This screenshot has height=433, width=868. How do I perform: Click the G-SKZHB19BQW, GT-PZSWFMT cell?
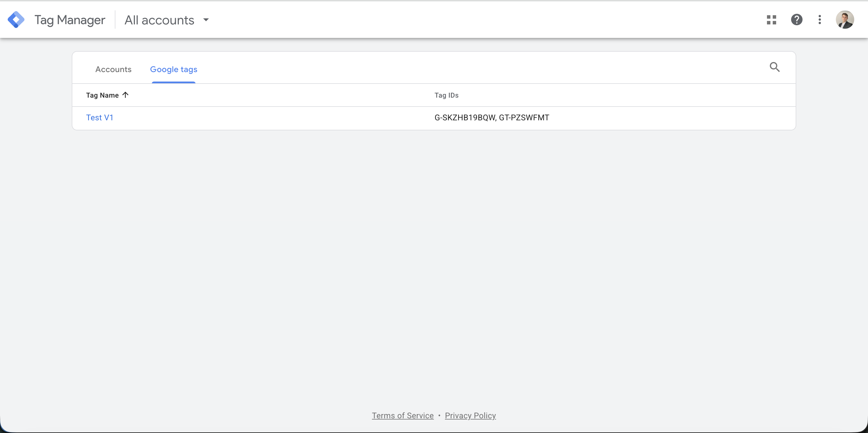pyautogui.click(x=492, y=118)
